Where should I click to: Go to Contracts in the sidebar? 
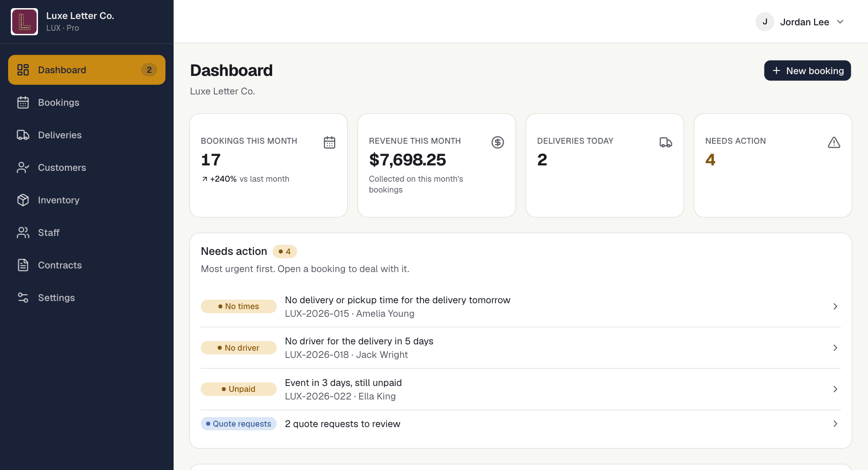[x=87, y=265]
